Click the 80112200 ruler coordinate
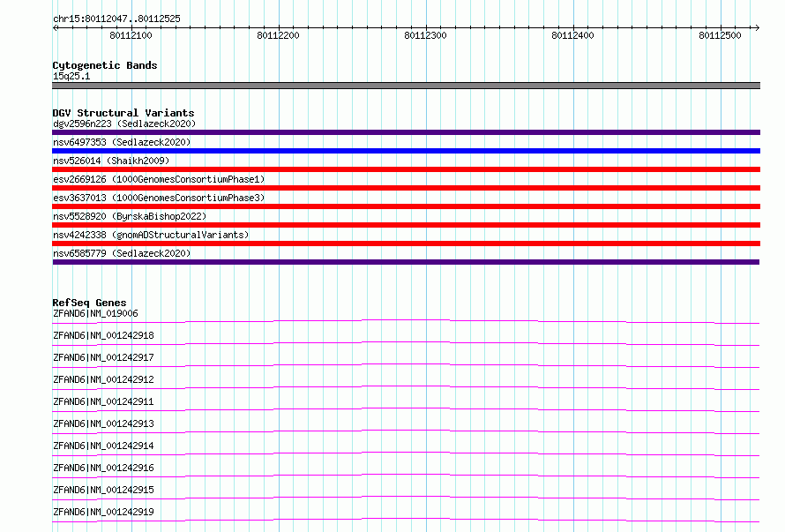This screenshot has height=532, width=785. [278, 35]
